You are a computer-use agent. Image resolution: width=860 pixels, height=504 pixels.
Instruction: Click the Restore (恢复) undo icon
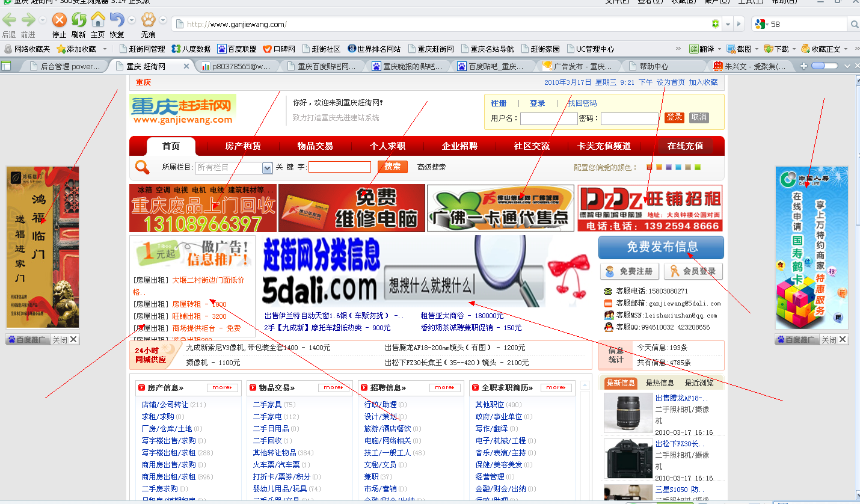117,20
